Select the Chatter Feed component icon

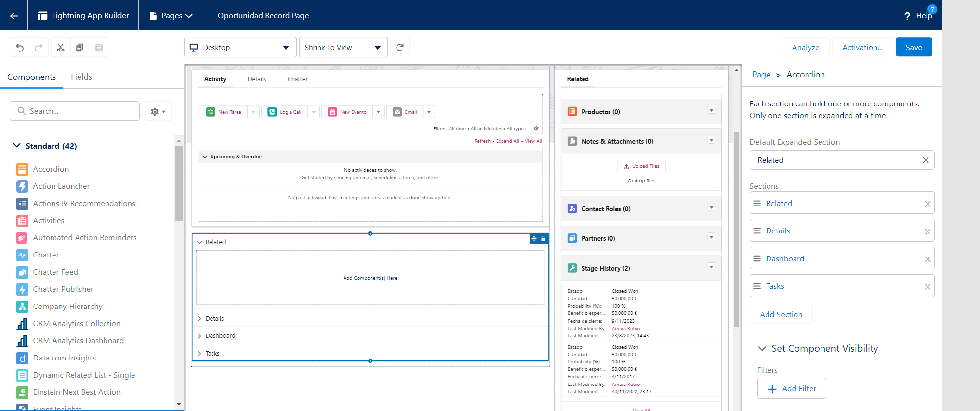pos(22,272)
